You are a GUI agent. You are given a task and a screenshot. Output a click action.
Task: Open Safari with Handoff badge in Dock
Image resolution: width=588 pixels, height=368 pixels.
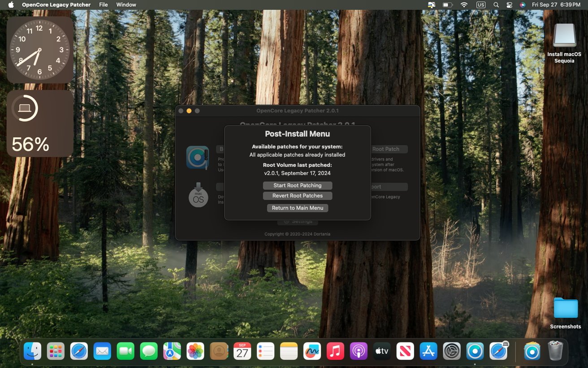498,351
